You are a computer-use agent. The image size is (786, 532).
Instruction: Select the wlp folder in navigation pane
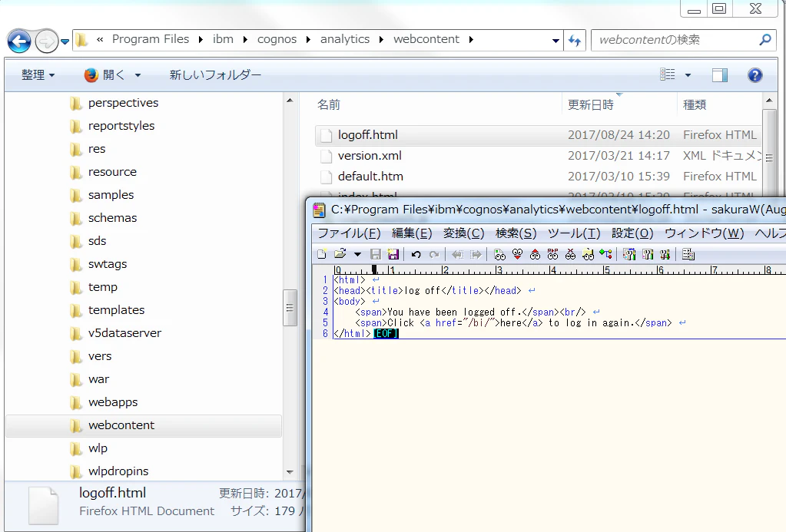98,448
